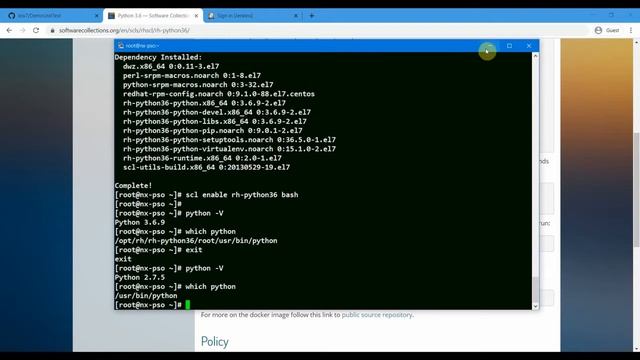Close the root@nx-pso terminal window
Viewport: 640px width, 360px height.
pyautogui.click(x=529, y=46)
